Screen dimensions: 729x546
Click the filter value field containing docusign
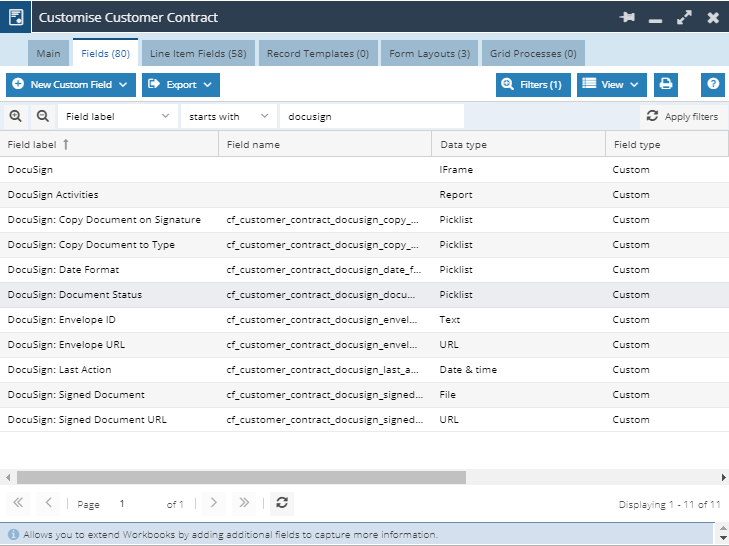371,117
